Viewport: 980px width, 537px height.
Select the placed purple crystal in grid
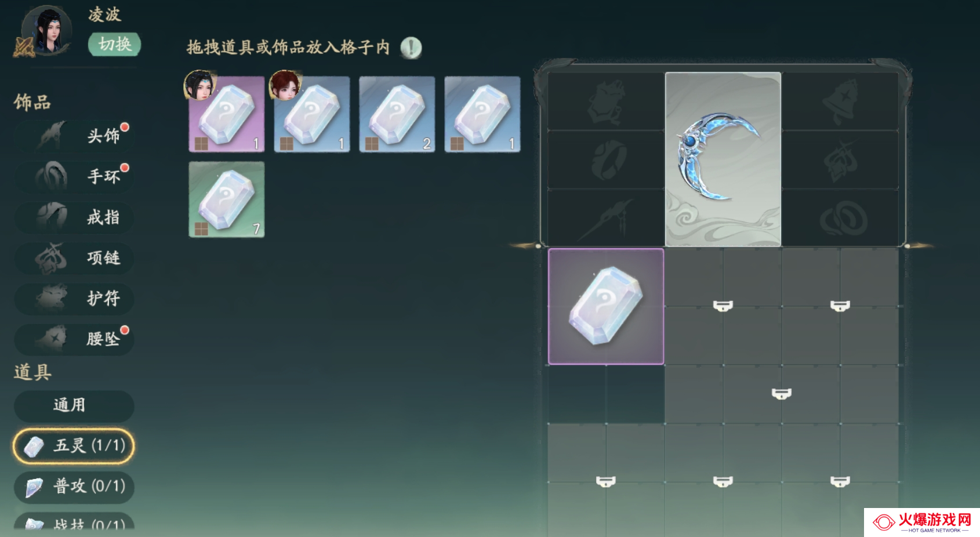606,307
